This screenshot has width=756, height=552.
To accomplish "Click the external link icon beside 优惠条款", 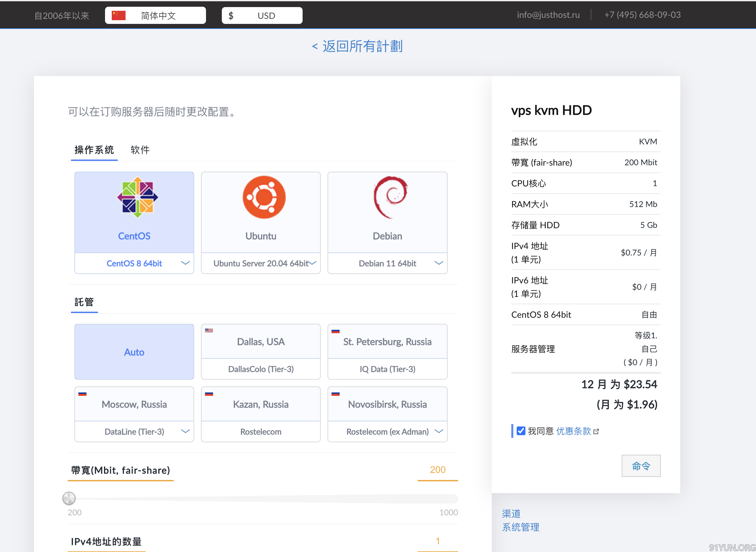I will (x=596, y=432).
